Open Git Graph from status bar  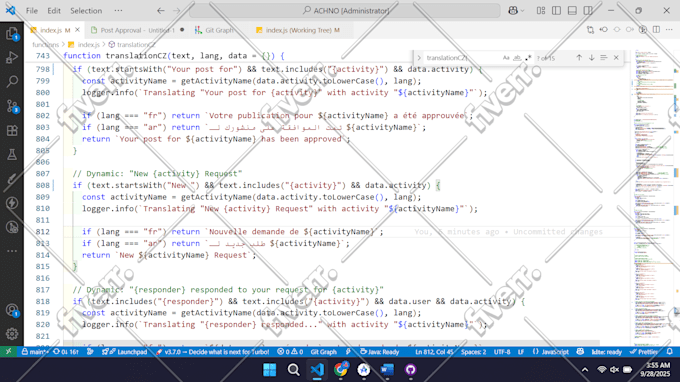pyautogui.click(x=324, y=352)
